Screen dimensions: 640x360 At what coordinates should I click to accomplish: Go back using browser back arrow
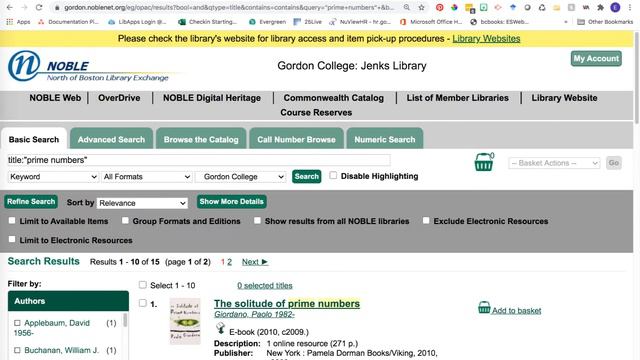tap(9, 7)
